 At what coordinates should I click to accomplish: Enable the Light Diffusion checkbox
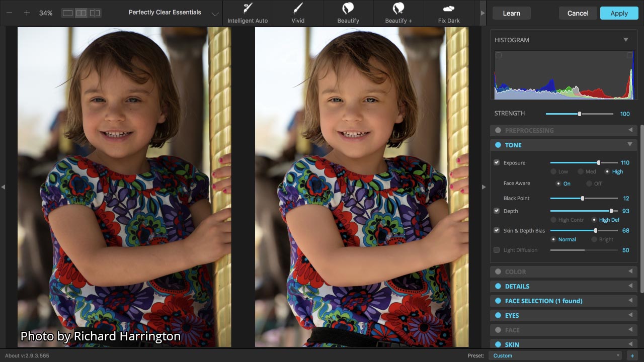[x=497, y=250]
